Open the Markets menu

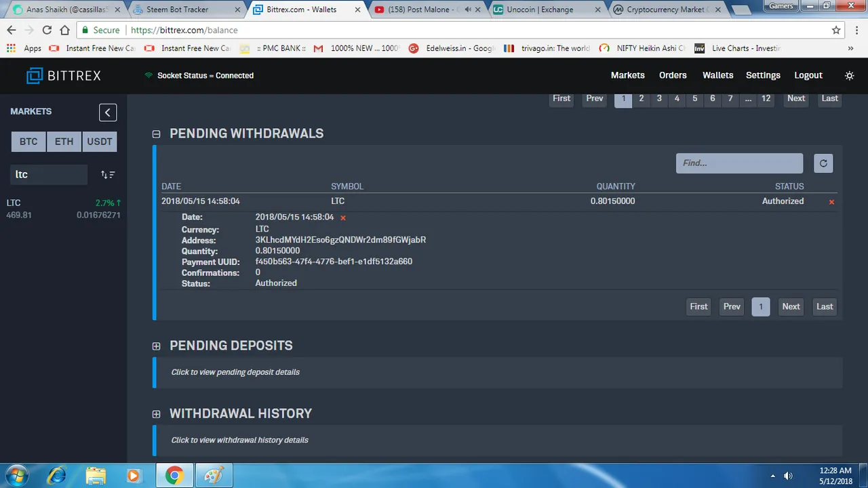click(627, 75)
